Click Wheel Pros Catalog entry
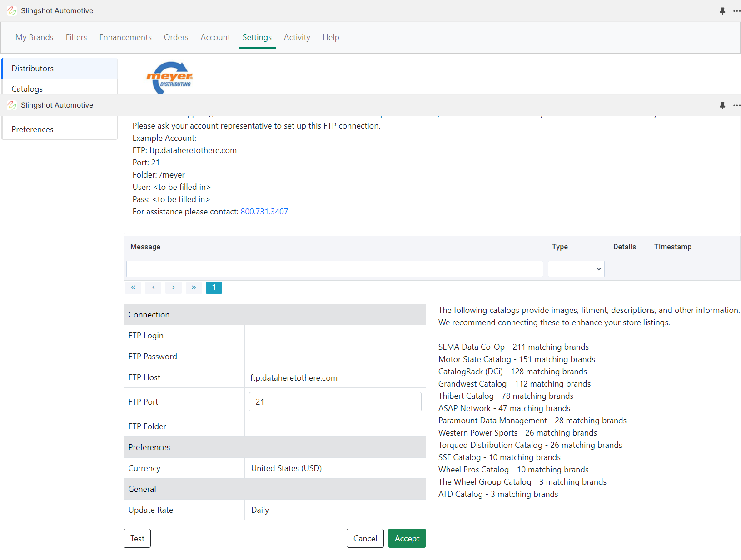Viewport: 741px width, 560px height. tap(513, 470)
